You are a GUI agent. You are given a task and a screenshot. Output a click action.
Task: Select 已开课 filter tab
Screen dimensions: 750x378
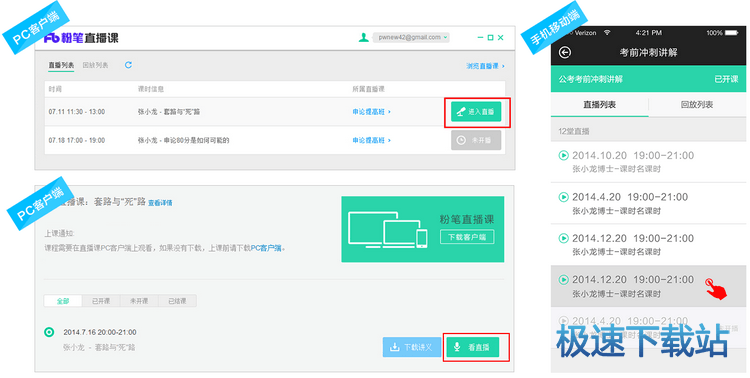101,301
